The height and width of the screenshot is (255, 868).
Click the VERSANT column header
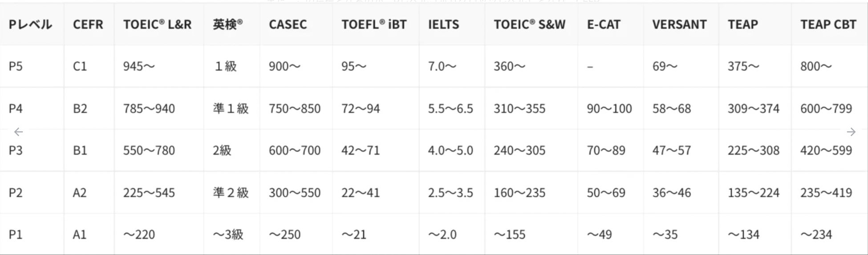[x=679, y=24]
